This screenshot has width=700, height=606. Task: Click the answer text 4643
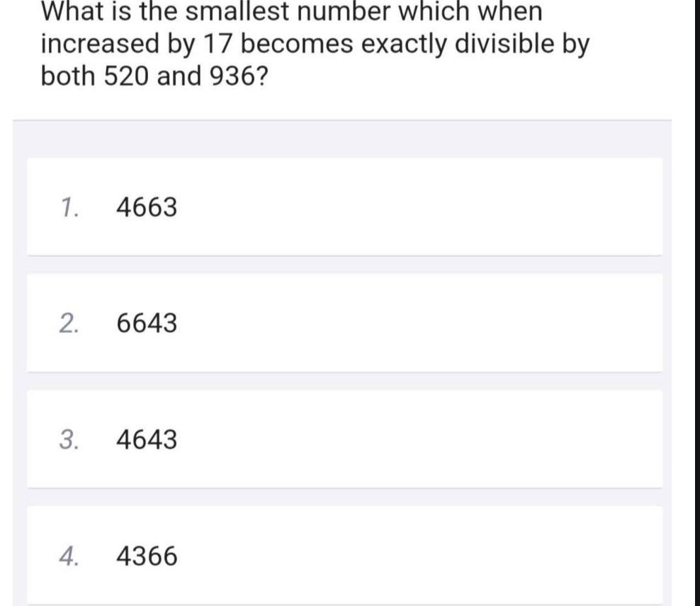147,440
